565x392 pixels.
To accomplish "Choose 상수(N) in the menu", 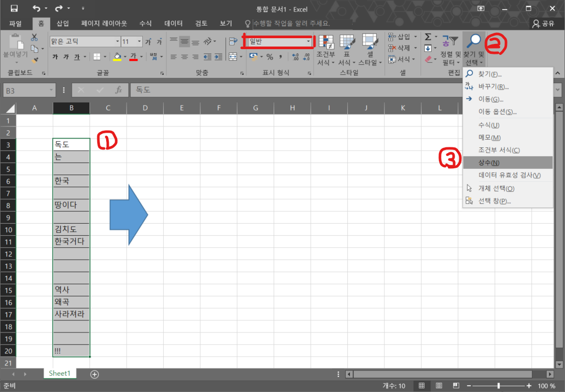I will 507,163.
